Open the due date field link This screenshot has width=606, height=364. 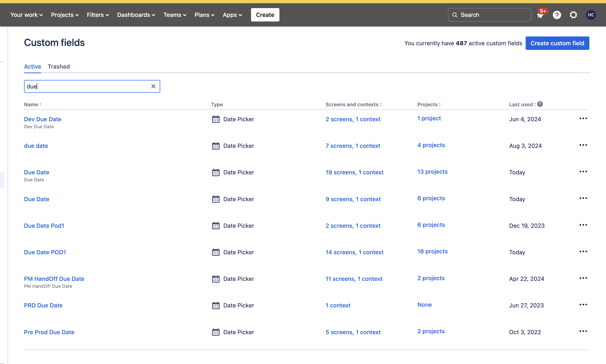pyautogui.click(x=36, y=146)
